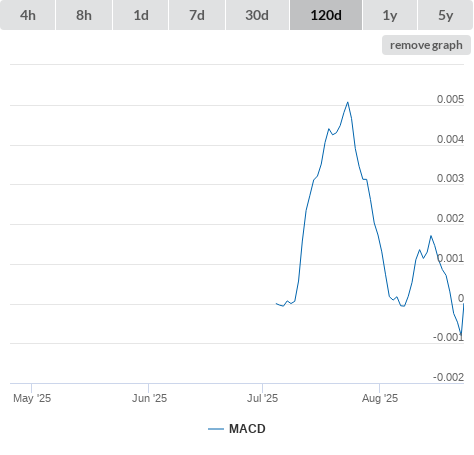Click the Jun '25 axis label
Image resolution: width=474 pixels, height=455 pixels.
(149, 398)
